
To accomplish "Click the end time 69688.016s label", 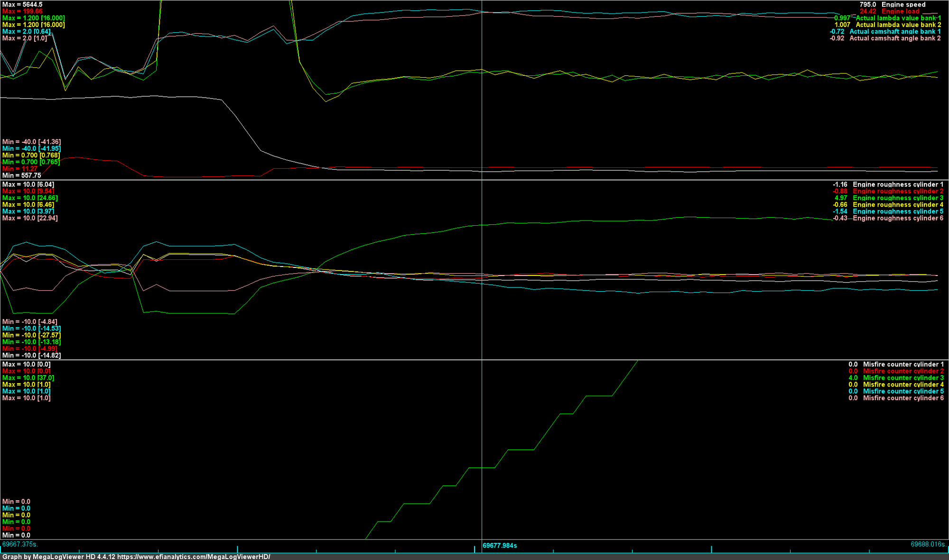I will click(x=928, y=544).
